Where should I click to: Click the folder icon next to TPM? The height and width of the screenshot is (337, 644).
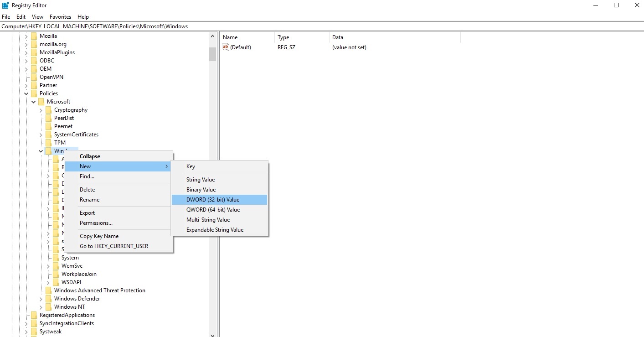(x=49, y=142)
